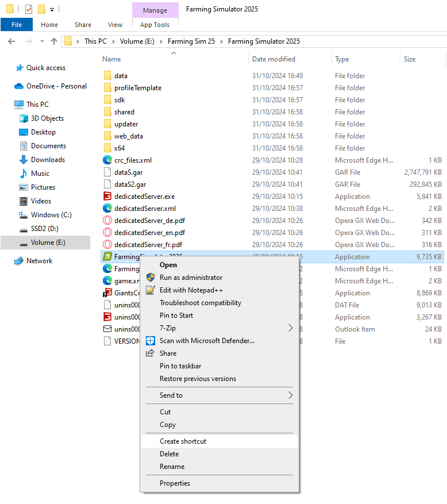Click the crc_files.xml Edge icon
Image resolution: width=447 pixels, height=504 pixels.
[107, 160]
